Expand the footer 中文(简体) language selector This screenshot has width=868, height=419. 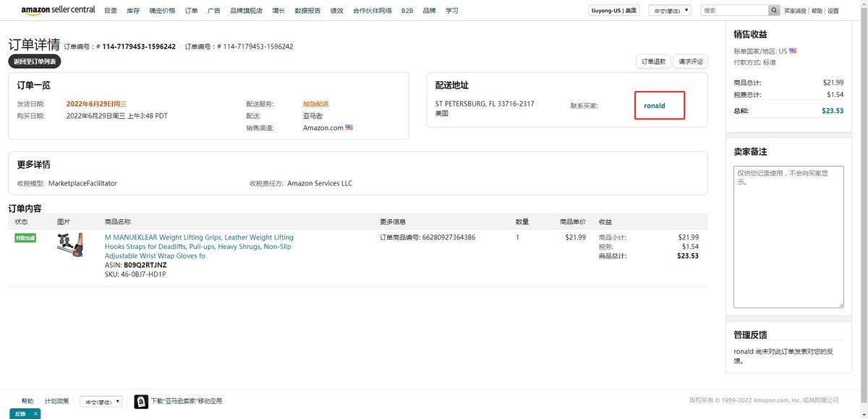pyautogui.click(x=101, y=402)
